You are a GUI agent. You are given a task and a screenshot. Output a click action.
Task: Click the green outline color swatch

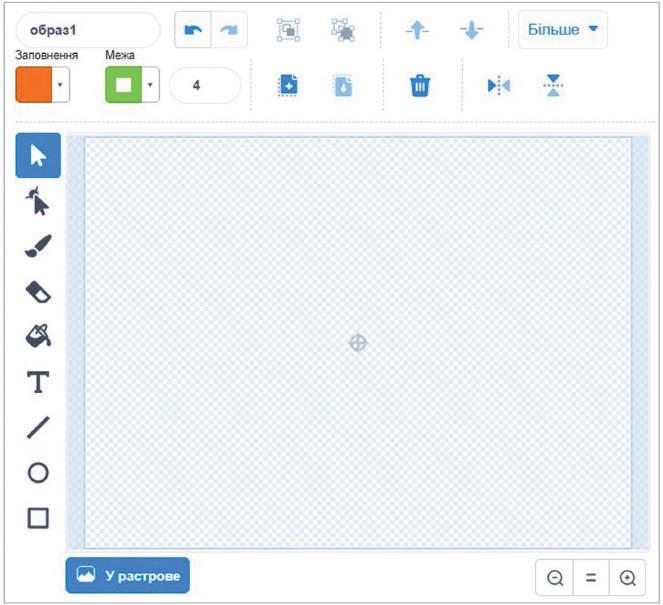click(x=123, y=85)
